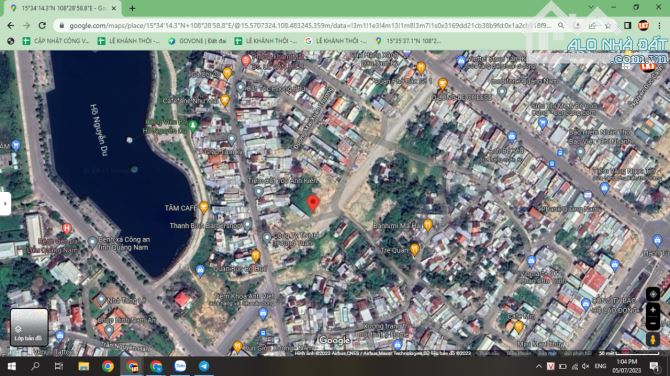Open the TÂM CAFE place marker
The image size is (670, 376).
click(204, 208)
